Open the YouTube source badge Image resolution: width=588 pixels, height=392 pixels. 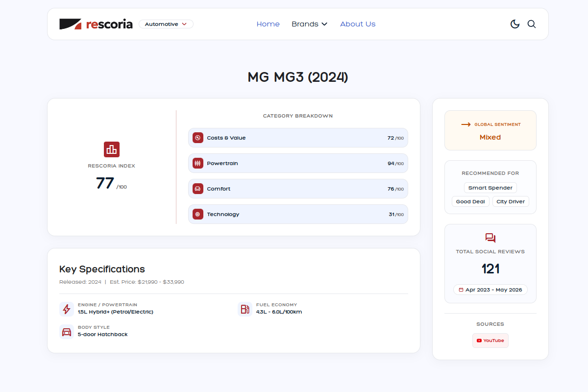[490, 341]
